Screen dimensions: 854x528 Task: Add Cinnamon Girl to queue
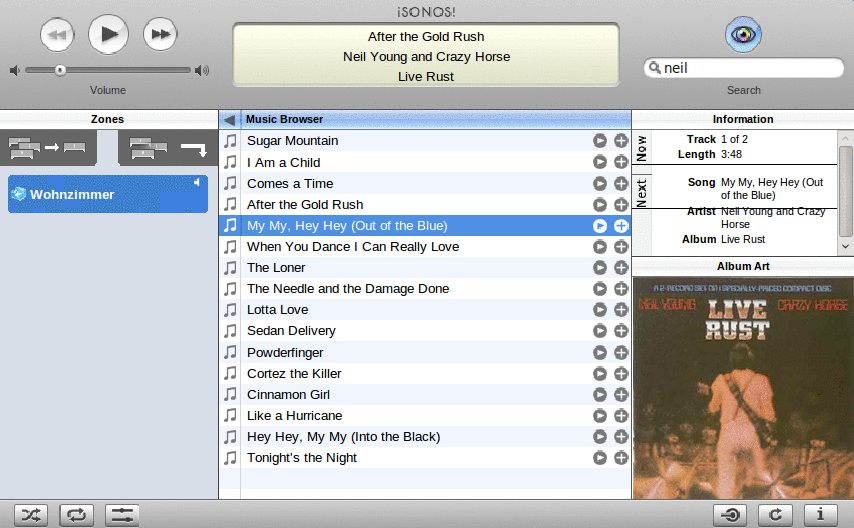tap(621, 395)
